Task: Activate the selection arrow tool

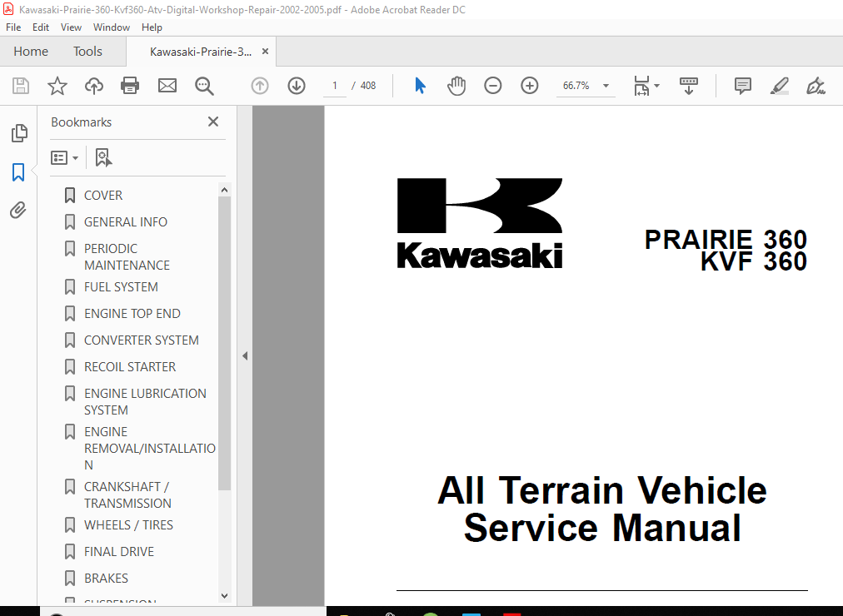Action: pos(420,86)
